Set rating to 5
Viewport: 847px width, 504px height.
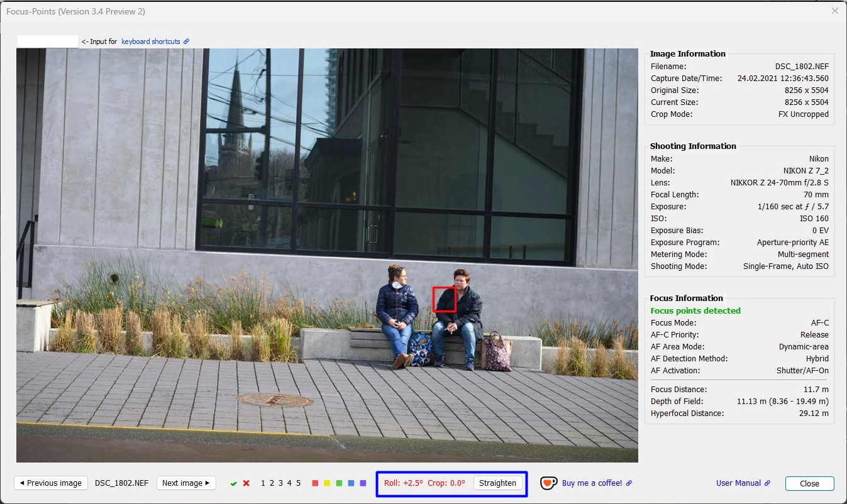(x=298, y=483)
